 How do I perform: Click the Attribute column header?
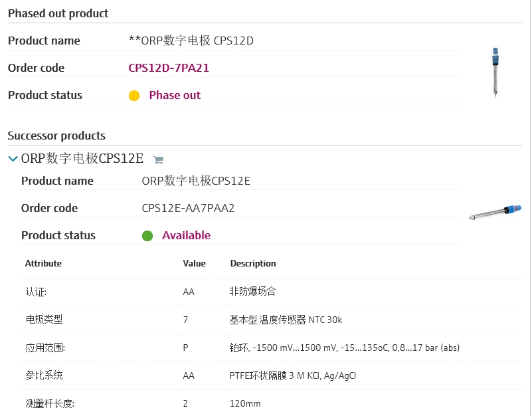43,264
